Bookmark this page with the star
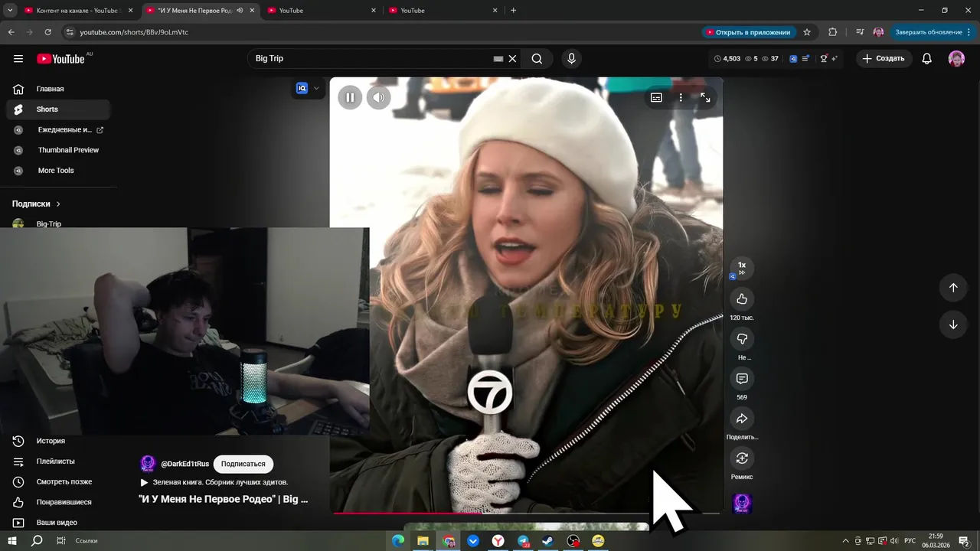The image size is (980, 551). (x=807, y=32)
